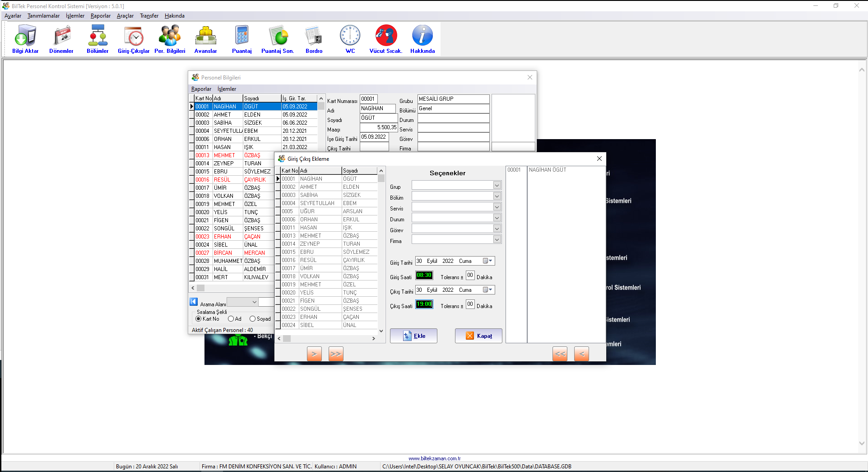Click the Soyadı column header in Giriş Çıkış list
Image resolution: width=868 pixels, height=472 pixels.
click(359, 171)
